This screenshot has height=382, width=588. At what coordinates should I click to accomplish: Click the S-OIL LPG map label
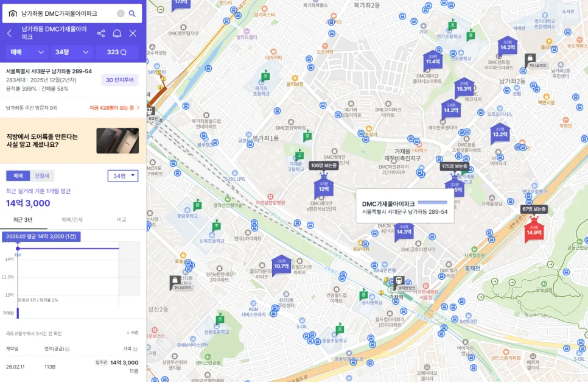pos(235,179)
